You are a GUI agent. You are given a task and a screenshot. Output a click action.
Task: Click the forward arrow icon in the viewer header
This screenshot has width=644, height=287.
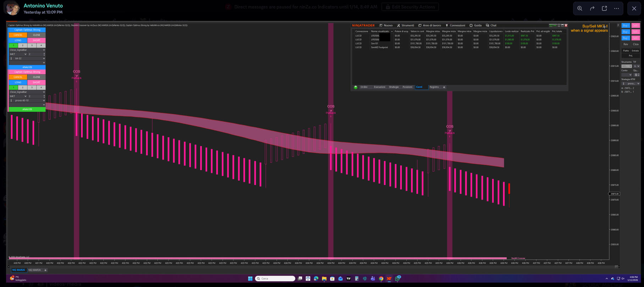click(592, 9)
